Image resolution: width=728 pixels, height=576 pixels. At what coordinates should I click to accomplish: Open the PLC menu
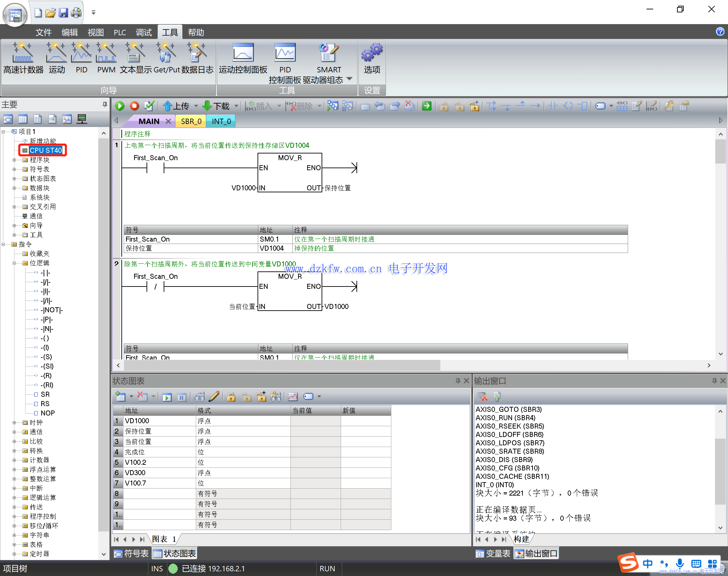119,33
